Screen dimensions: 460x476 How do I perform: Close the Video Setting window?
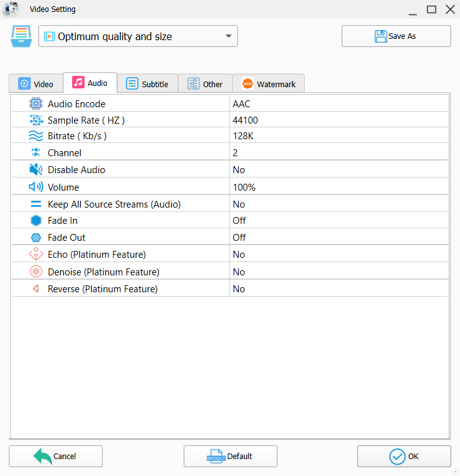pos(451,9)
